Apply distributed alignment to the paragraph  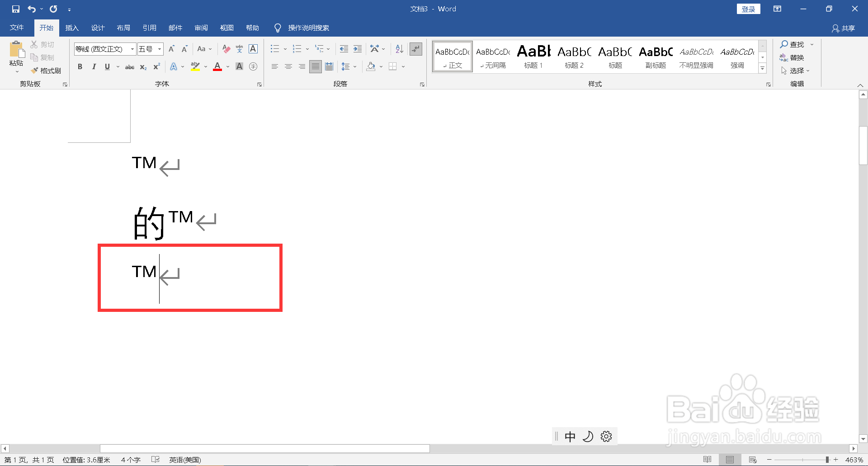(329, 66)
